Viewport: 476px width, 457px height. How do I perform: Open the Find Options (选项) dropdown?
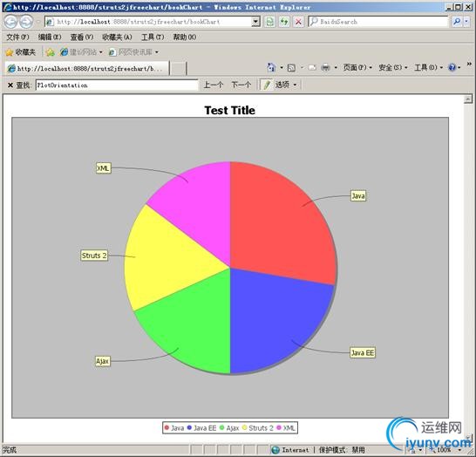tap(286, 85)
